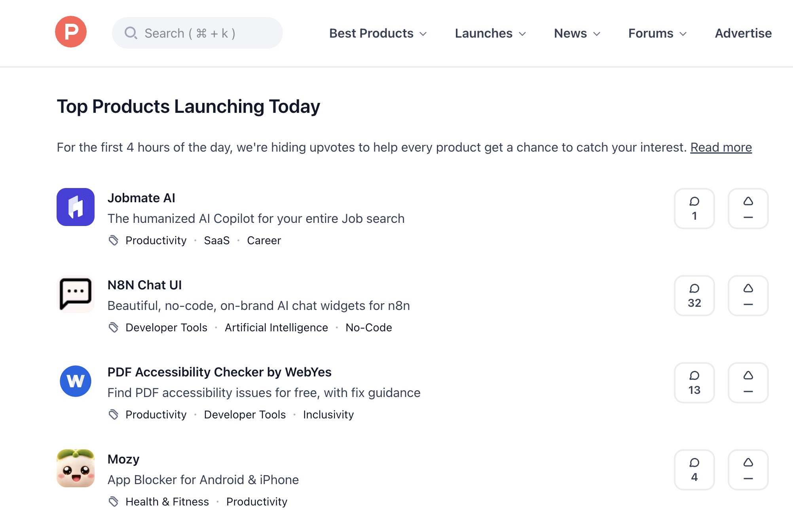Image resolution: width=793 pixels, height=532 pixels.
Task: Click 'App Blocker for Android & iPhone' tagline
Action: (x=203, y=480)
